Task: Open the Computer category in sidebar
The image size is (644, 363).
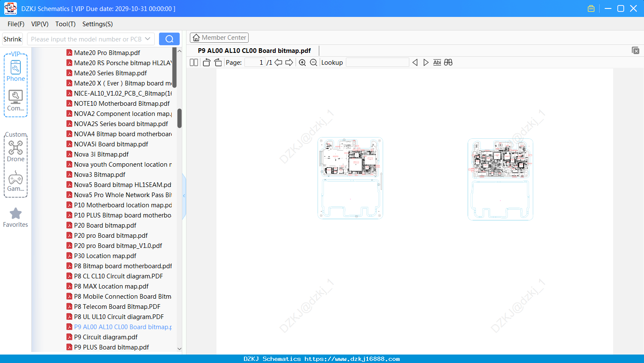Action: 16,101
